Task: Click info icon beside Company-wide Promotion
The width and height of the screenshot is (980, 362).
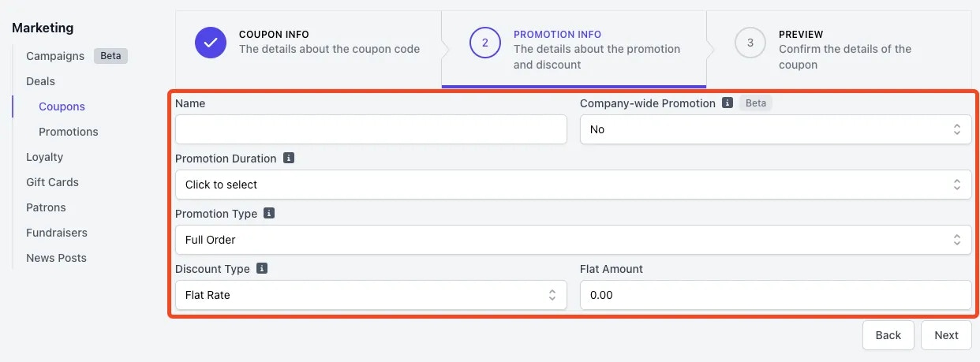Action: pos(728,103)
